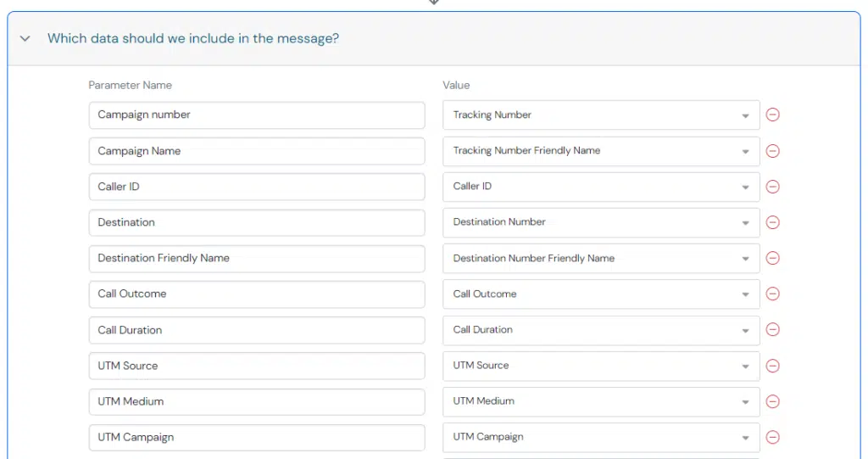Edit the Campaign number parameter name field
The height and width of the screenshot is (459, 868).
[x=257, y=115]
